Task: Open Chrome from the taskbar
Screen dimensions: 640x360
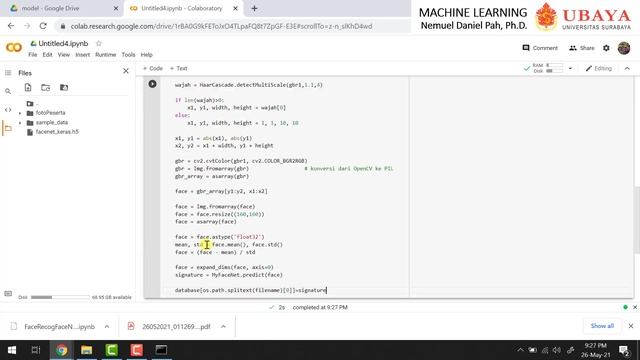Action: click(x=62, y=350)
